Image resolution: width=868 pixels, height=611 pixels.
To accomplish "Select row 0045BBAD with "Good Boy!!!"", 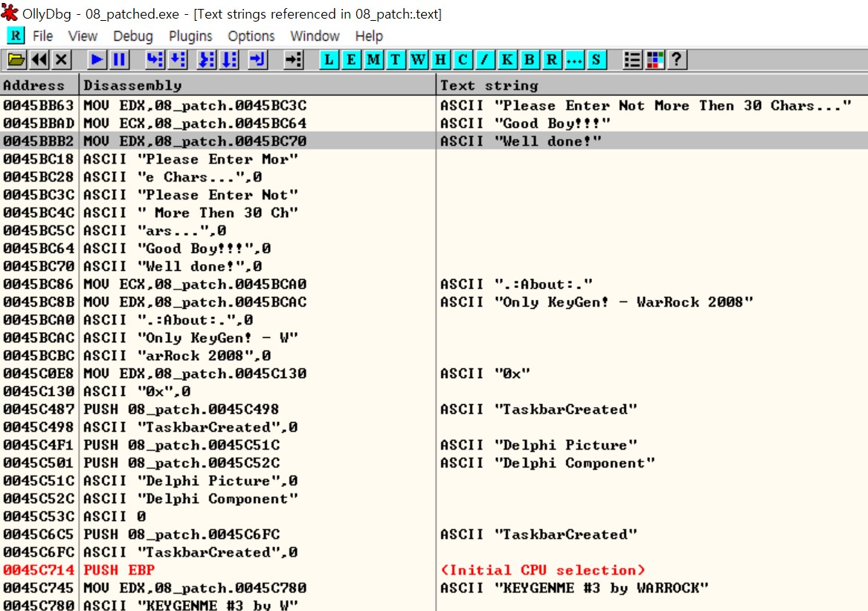I will (x=434, y=123).
